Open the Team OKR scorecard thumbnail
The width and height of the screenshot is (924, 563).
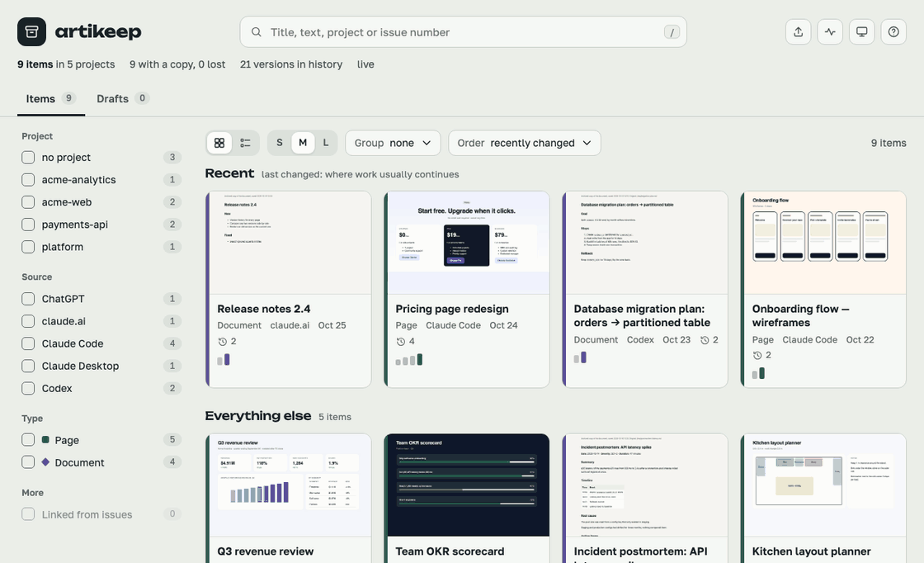coord(469,485)
